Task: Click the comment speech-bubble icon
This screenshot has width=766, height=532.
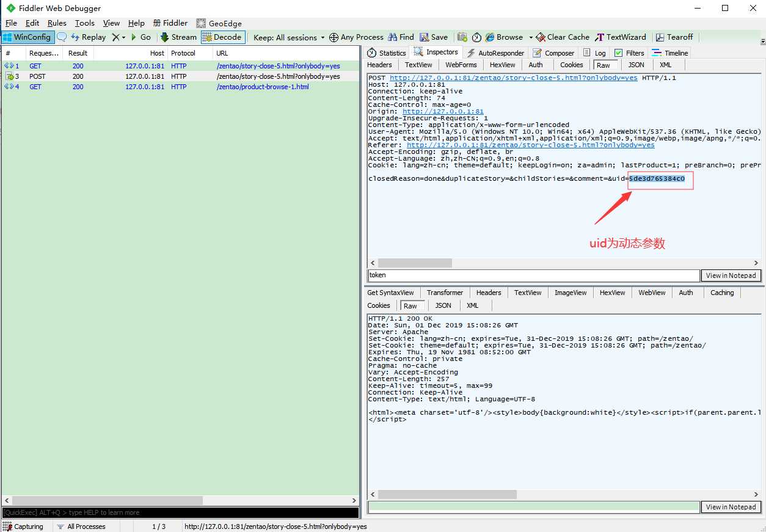Action: [x=62, y=37]
